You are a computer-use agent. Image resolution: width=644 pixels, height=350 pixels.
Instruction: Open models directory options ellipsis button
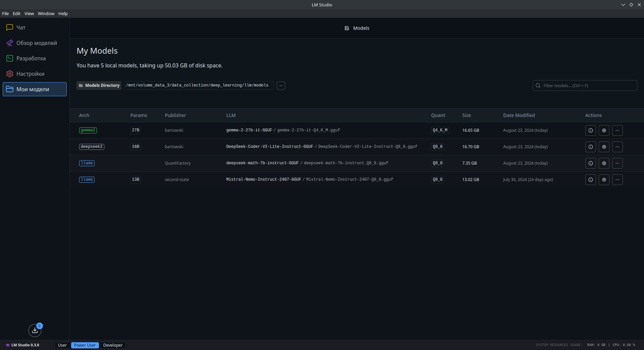281,85
